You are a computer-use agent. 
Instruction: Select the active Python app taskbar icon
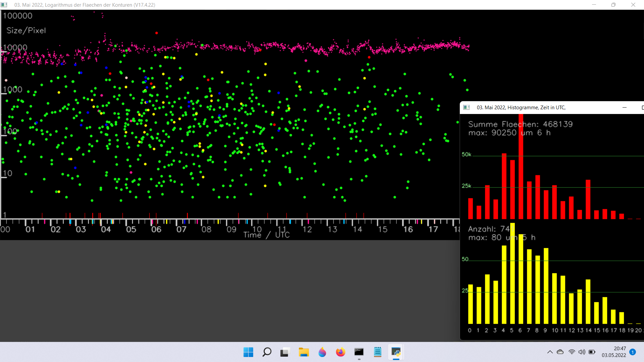click(396, 352)
